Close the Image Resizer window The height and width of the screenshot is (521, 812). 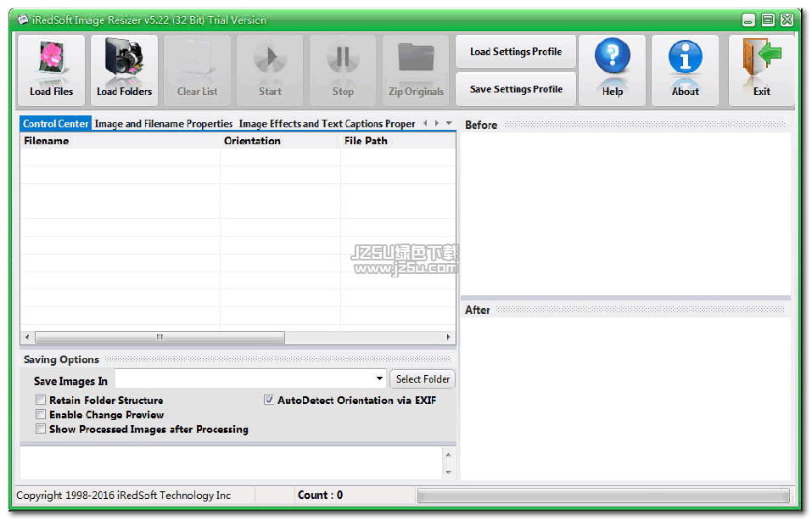point(787,20)
